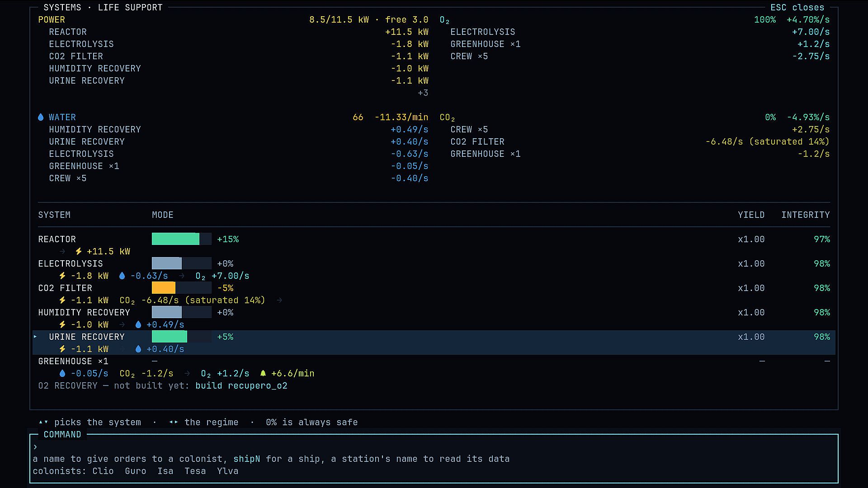
Task: Adjust the ELECTROLYSIS mode bar
Action: pyautogui.click(x=182, y=263)
